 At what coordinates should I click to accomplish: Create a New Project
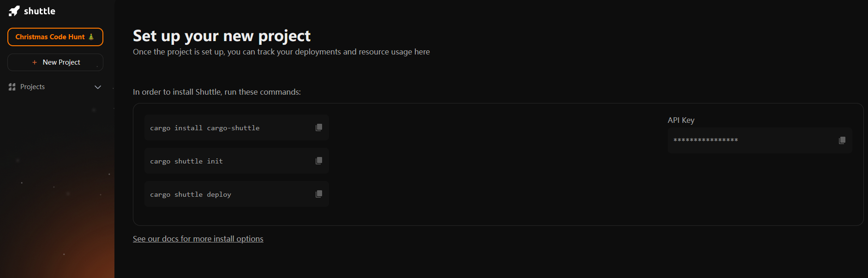55,62
